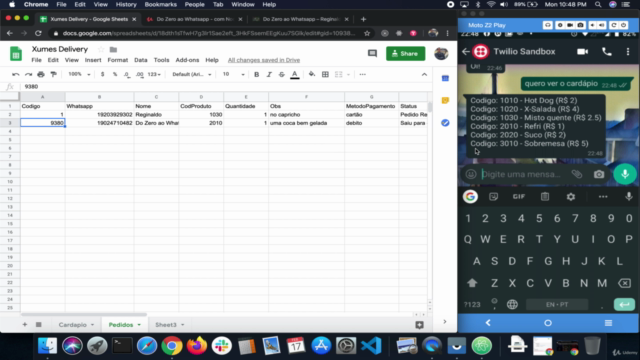This screenshot has height=360, width=640.
Task: Toggle strikethrough formatting
Action: click(282, 74)
